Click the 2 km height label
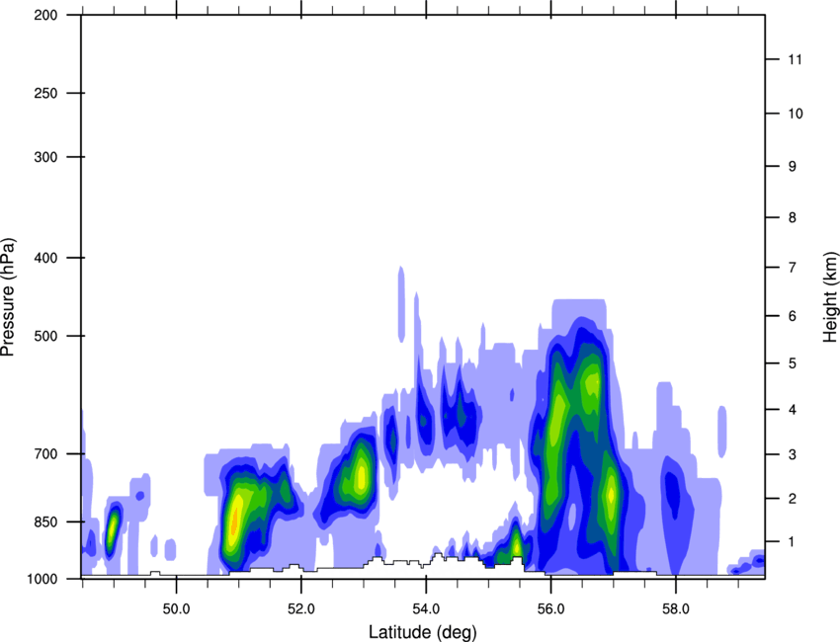The image size is (840, 642). pyautogui.click(x=793, y=499)
